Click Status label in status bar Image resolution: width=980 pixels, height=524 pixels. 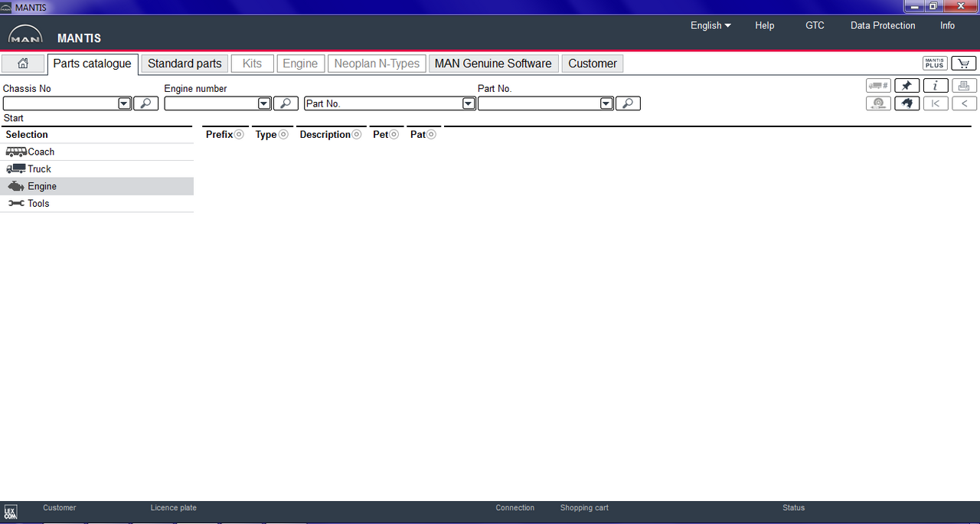(x=793, y=507)
